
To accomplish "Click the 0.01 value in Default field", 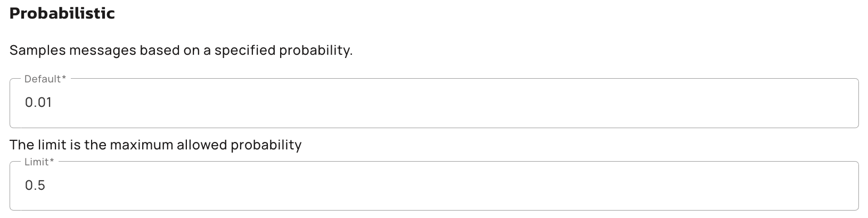I will pyautogui.click(x=38, y=103).
